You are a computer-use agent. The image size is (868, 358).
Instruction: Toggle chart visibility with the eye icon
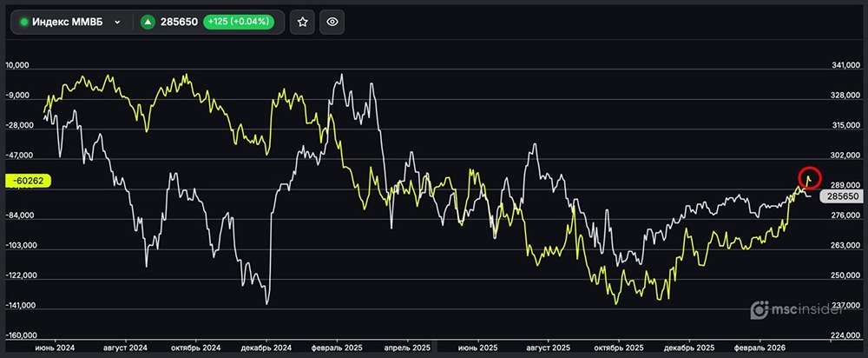tap(332, 23)
